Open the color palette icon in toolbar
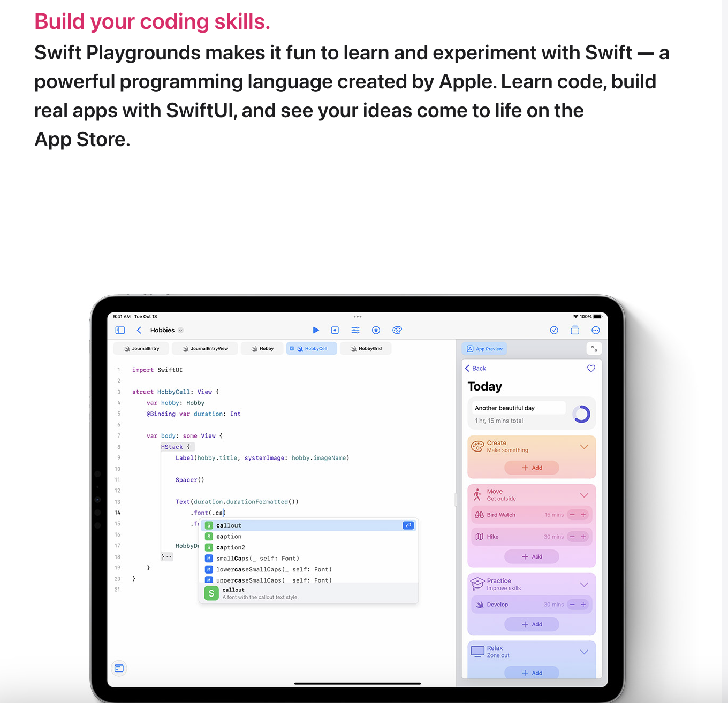This screenshot has height=703, width=728. (x=397, y=330)
